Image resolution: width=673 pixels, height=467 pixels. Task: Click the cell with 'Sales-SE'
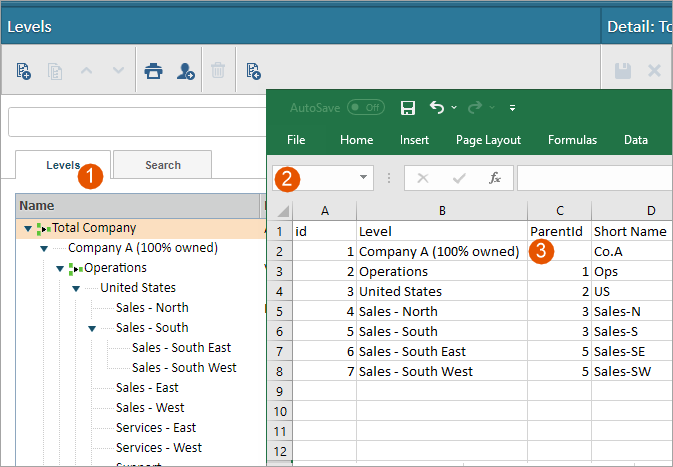(632, 352)
